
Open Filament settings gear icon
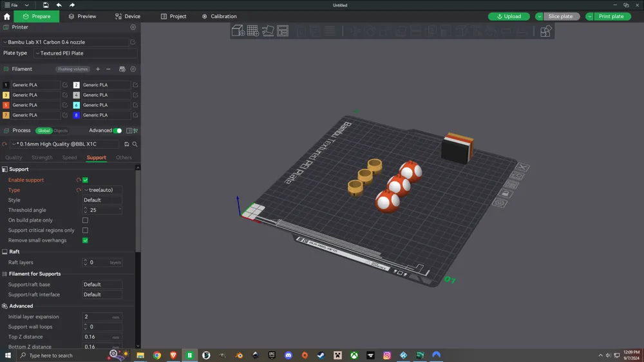[x=133, y=69]
